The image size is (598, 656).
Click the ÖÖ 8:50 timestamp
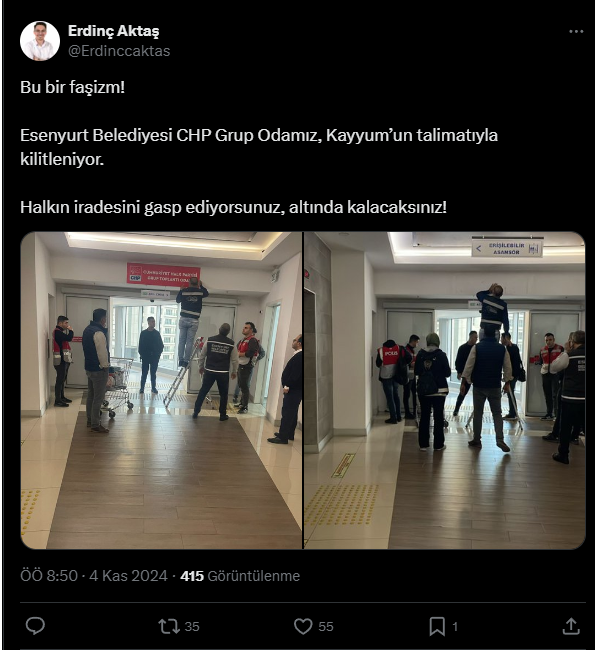tap(49, 576)
